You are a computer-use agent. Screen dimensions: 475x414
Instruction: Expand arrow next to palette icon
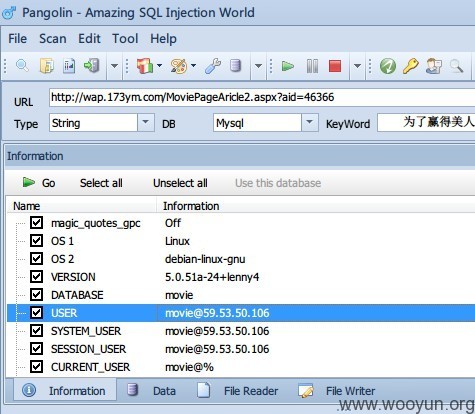coord(194,66)
